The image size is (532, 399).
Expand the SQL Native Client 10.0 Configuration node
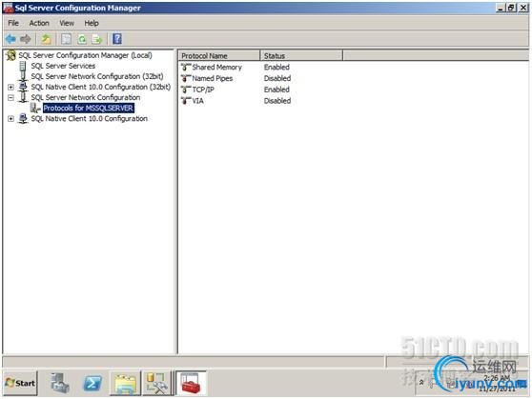(x=10, y=119)
